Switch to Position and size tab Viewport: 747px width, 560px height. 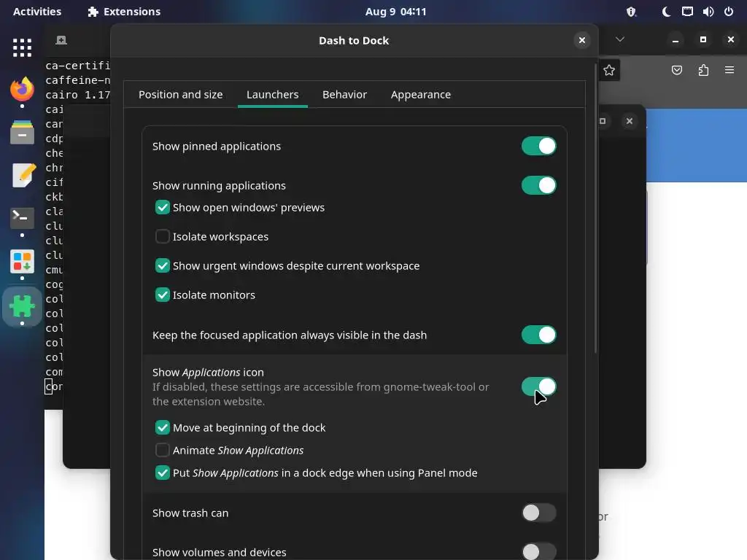coord(181,94)
